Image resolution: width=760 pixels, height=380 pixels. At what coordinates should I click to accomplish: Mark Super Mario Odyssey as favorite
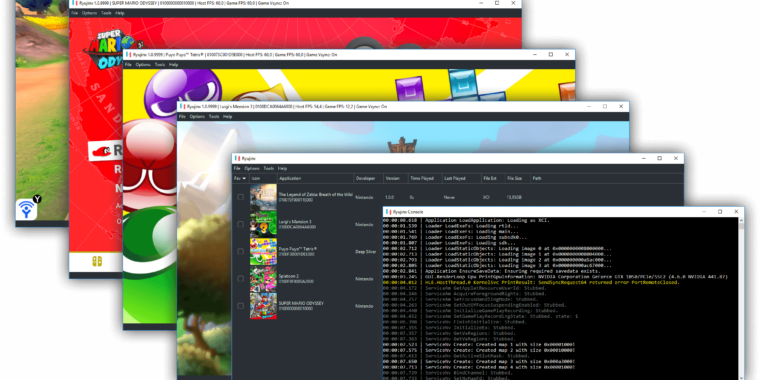pyautogui.click(x=240, y=306)
